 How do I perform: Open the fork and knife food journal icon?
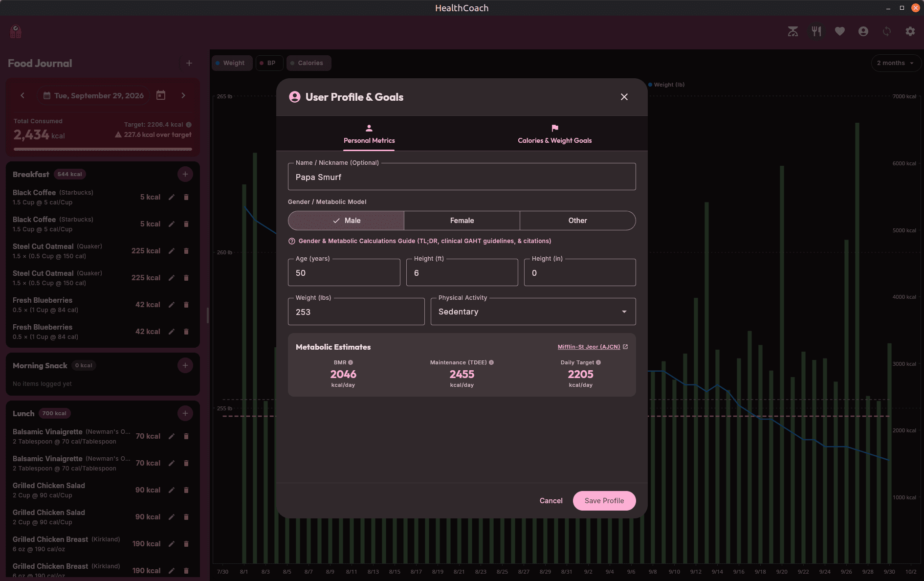click(816, 31)
